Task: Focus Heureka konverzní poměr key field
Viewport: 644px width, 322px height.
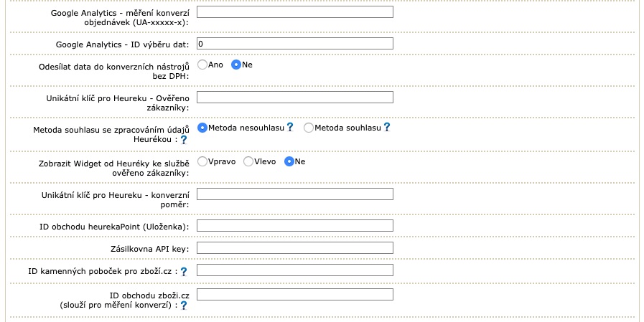Action: [295, 194]
